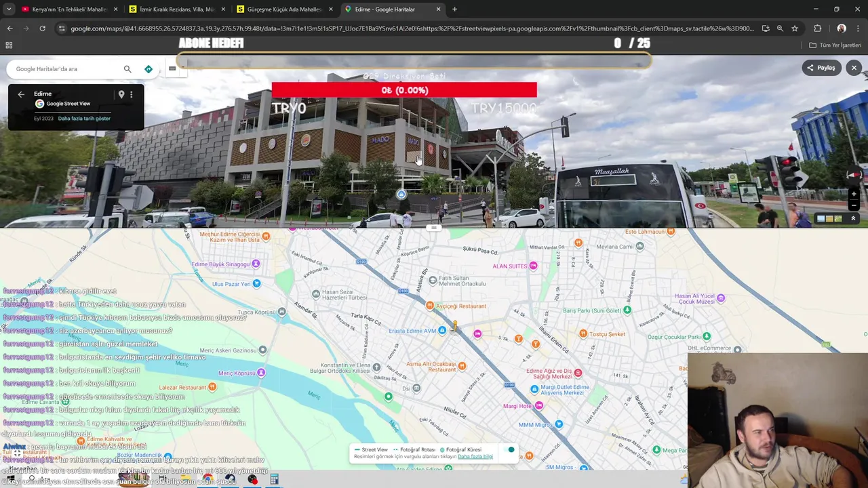Zoom out Street View with the minus button
Viewport: 868px width, 488px height.
click(854, 205)
